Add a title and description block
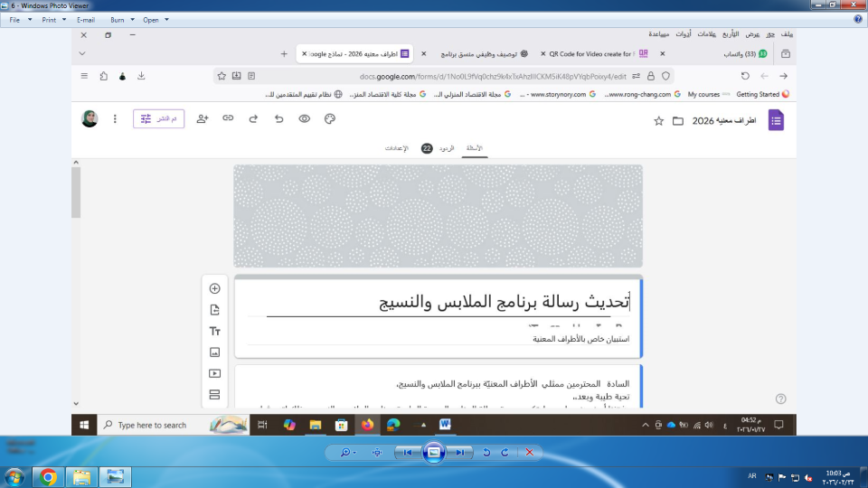The width and height of the screenshot is (868, 488). pyautogui.click(x=214, y=332)
